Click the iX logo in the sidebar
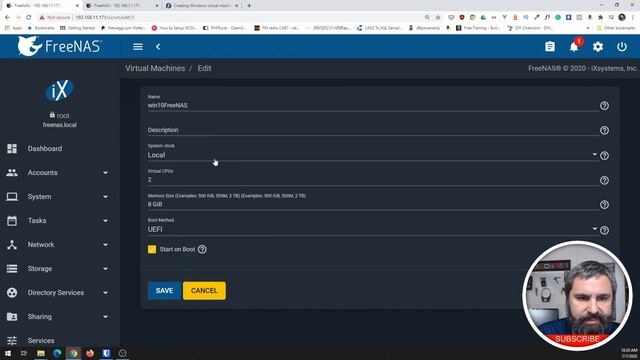 (x=60, y=90)
